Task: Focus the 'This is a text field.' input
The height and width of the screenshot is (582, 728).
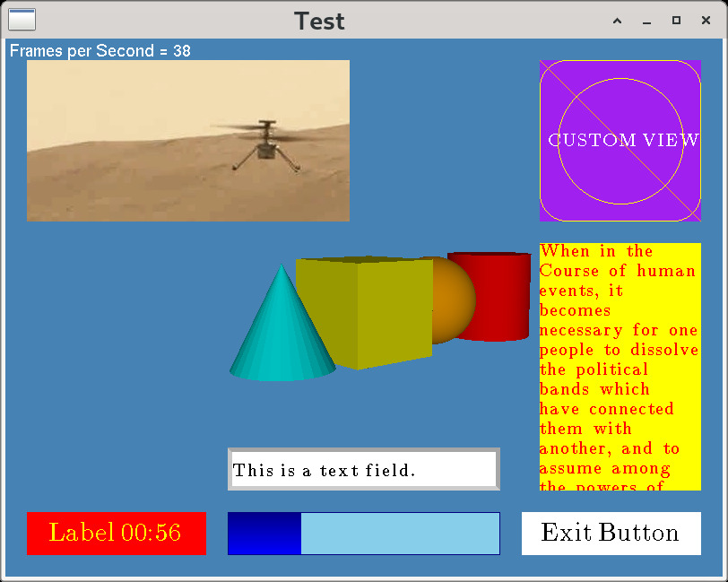Action: pyautogui.click(x=363, y=470)
